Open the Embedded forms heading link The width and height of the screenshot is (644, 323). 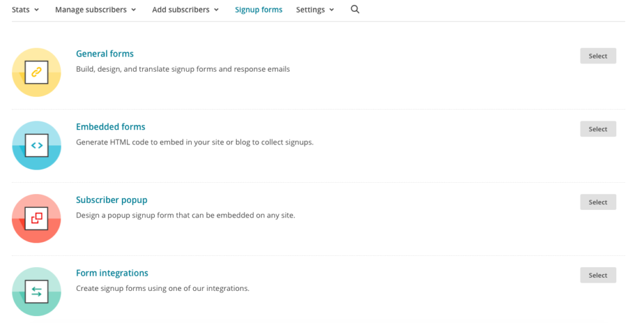[111, 127]
